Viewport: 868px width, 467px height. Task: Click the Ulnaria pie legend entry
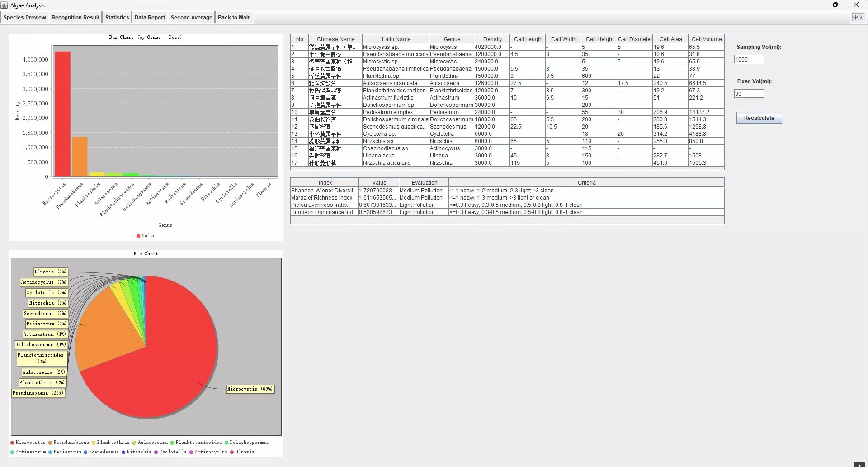[242, 452]
